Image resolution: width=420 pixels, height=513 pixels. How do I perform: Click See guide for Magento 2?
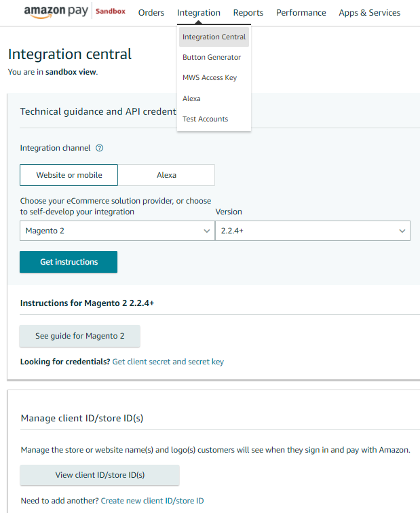79,336
